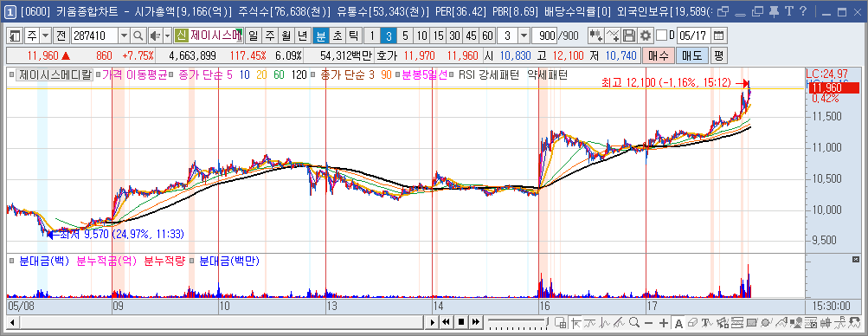868x336 pixels.
Task: Choose the 15 minute interval button
Action: tap(439, 36)
